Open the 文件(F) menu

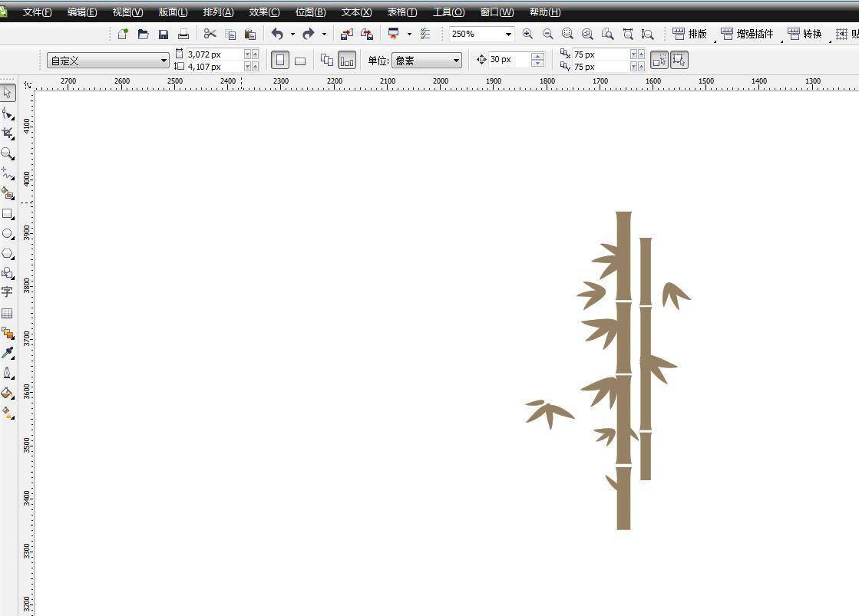coord(37,12)
